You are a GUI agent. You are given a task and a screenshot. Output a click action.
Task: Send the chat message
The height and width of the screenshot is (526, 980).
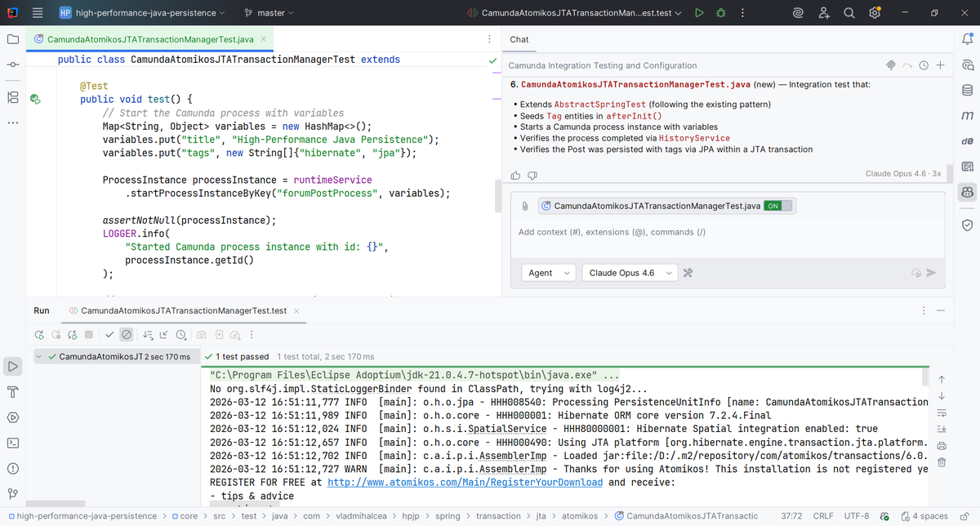pyautogui.click(x=931, y=273)
